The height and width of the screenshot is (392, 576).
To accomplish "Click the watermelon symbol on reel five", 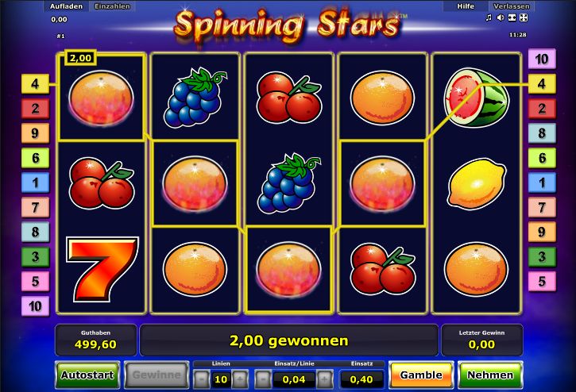I will [476, 98].
